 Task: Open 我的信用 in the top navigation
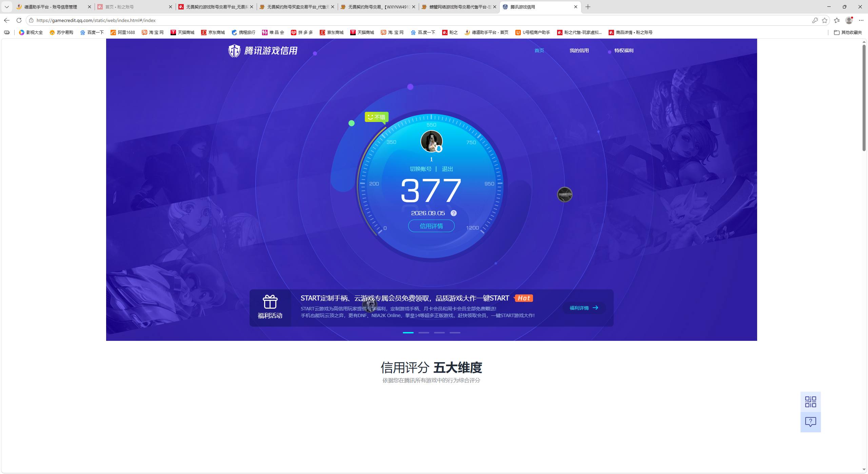pyautogui.click(x=579, y=50)
